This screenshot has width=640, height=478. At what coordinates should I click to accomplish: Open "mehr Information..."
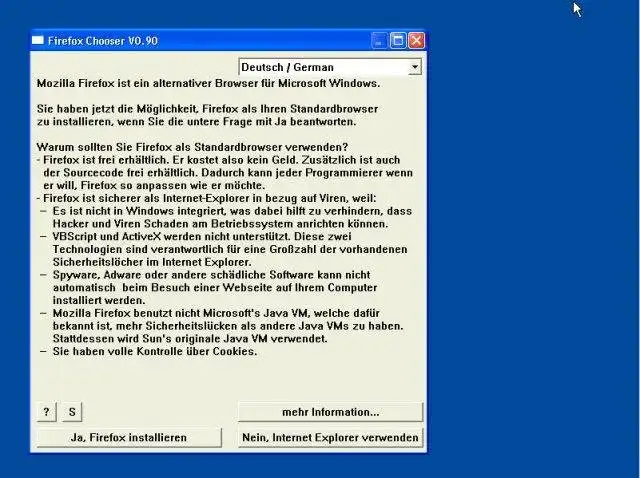[x=331, y=412]
